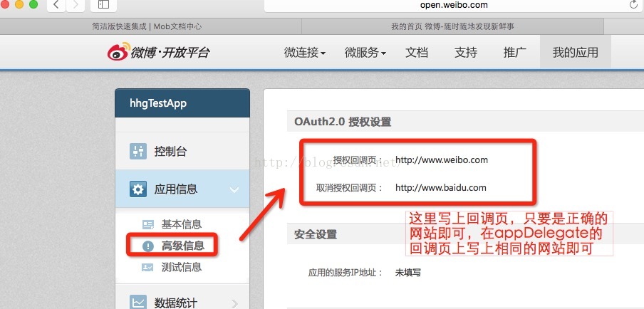Click the 数据统计 chart icon
The image size is (644, 309).
click(138, 303)
